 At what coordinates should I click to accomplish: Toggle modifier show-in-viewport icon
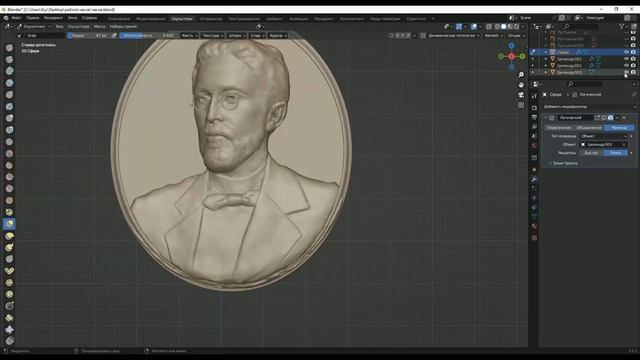(x=604, y=118)
